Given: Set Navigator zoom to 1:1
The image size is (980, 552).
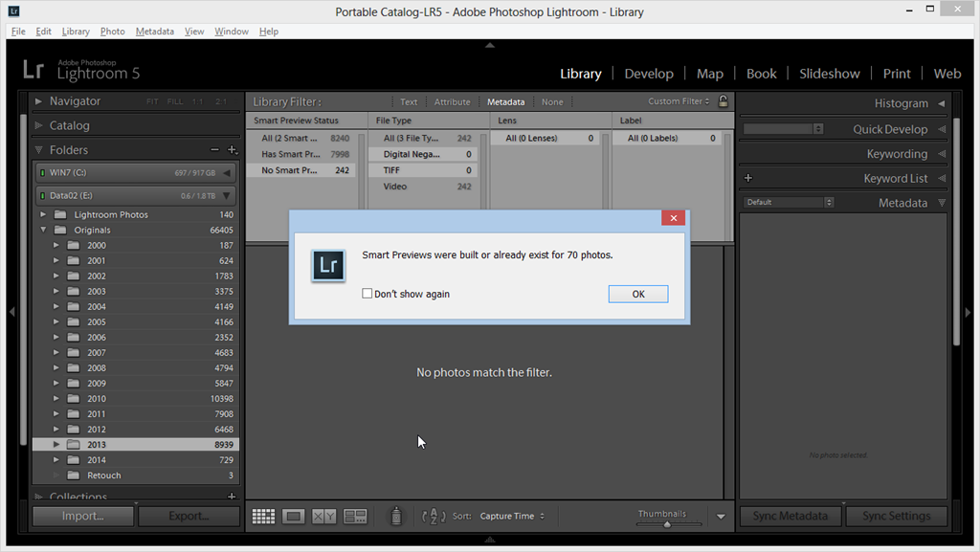Looking at the screenshot, I should [197, 101].
